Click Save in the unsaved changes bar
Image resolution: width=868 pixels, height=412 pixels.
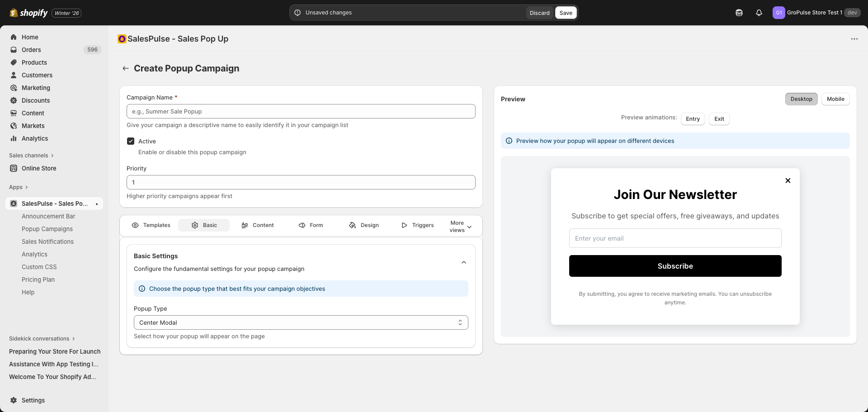tap(566, 13)
